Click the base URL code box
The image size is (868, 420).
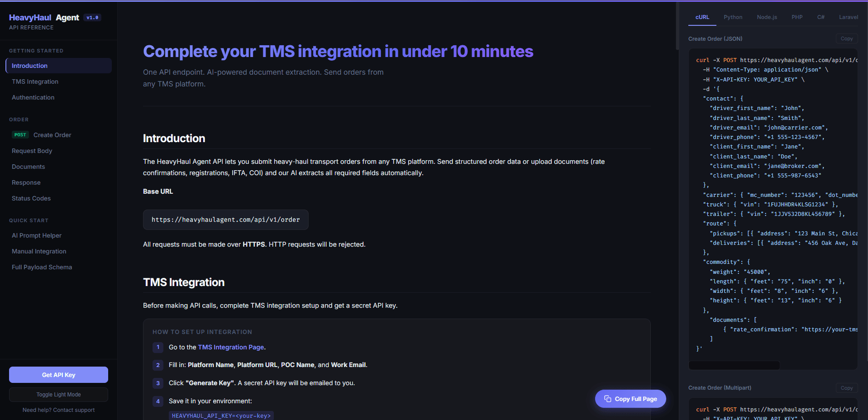(226, 220)
